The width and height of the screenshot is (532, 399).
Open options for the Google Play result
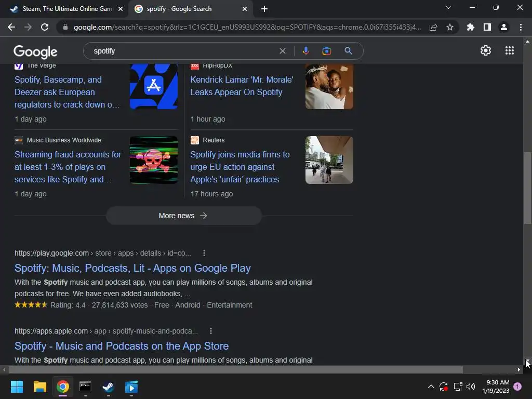tap(204, 253)
